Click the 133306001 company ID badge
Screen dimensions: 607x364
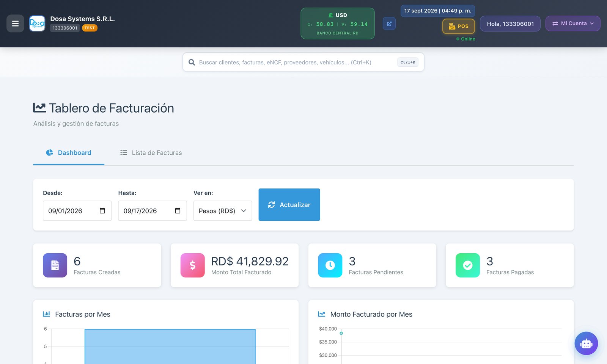(65, 28)
